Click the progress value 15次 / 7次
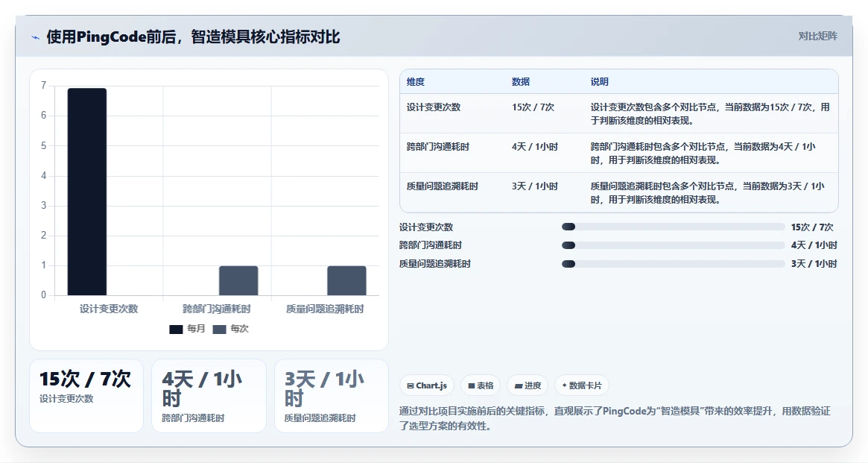 click(x=812, y=227)
